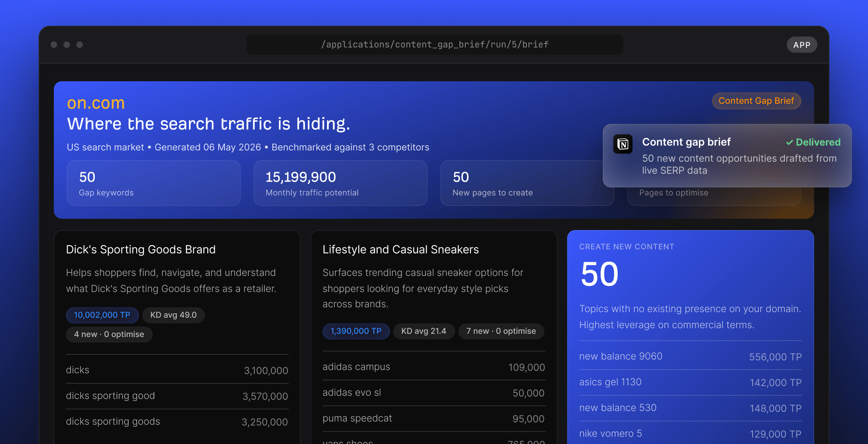Viewport: 868px width, 444px height.
Task: Click the 556,000 TP value
Action: coord(776,357)
